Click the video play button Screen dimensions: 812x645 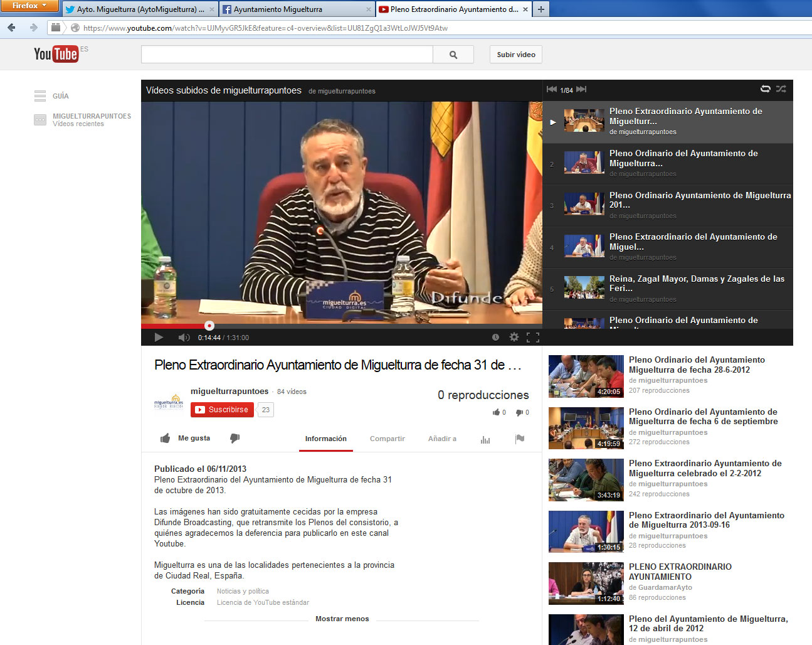[x=159, y=338]
